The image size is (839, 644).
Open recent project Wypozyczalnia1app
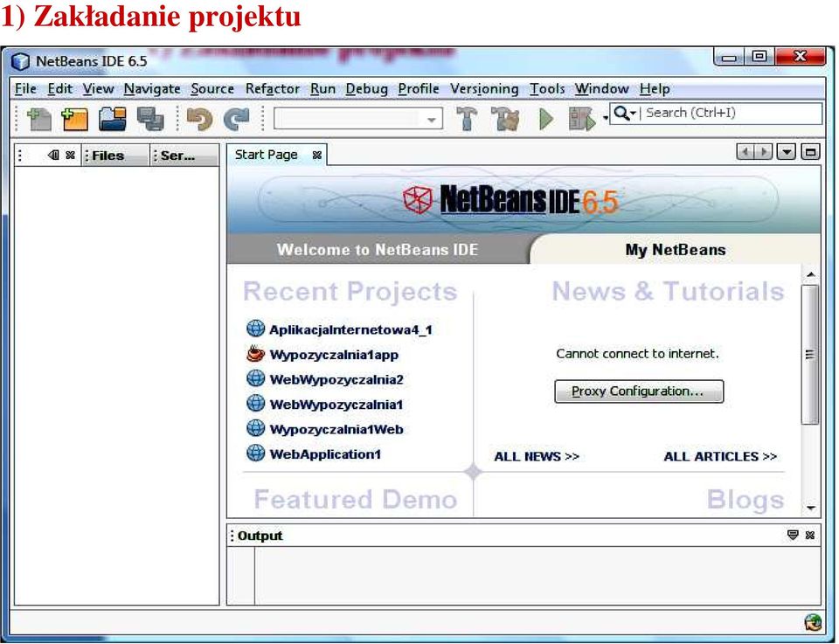(x=334, y=355)
